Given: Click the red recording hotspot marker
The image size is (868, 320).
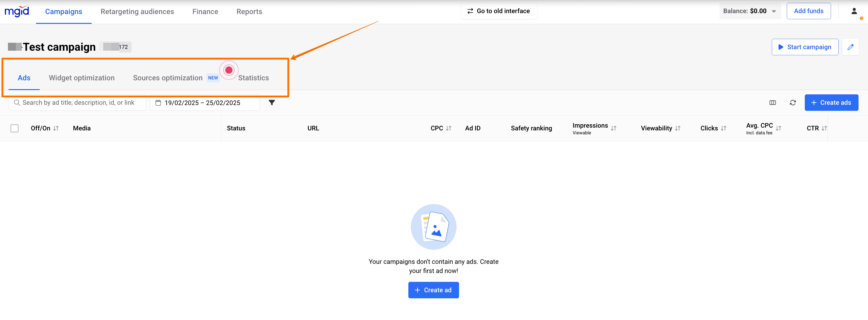Looking at the screenshot, I should 229,70.
